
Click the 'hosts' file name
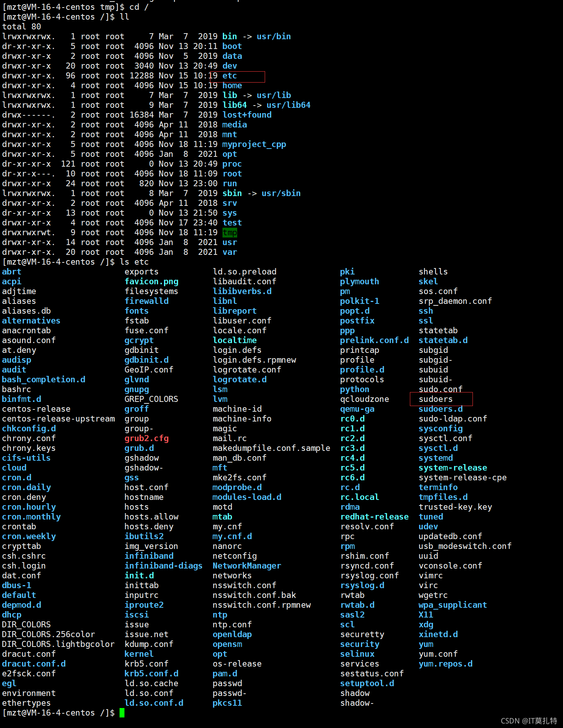[137, 507]
